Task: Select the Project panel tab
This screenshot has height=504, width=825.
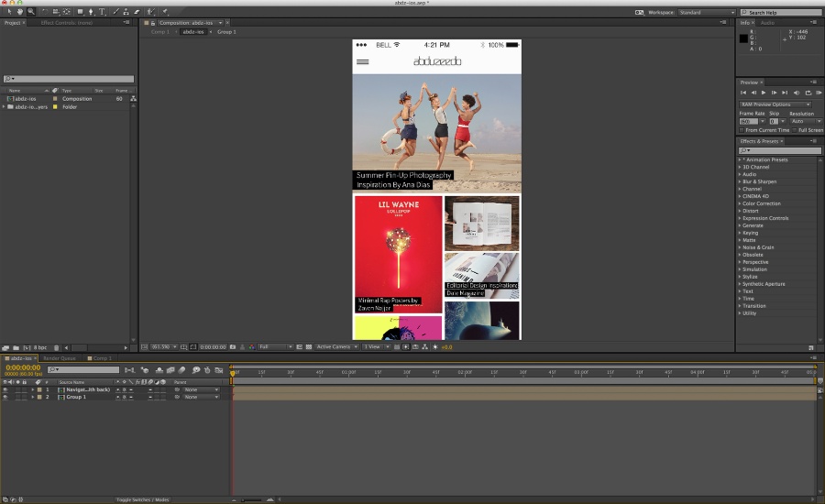Action: [x=13, y=23]
